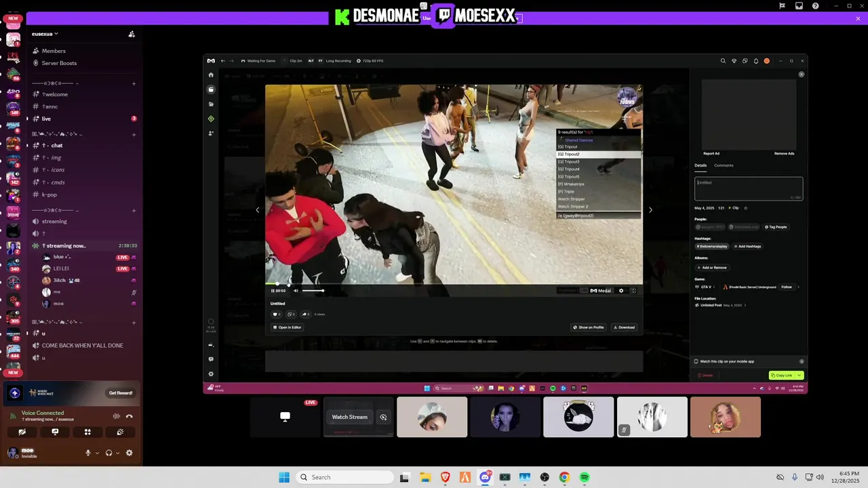
Task: Expand GTA V game chevron
Action: (714, 287)
